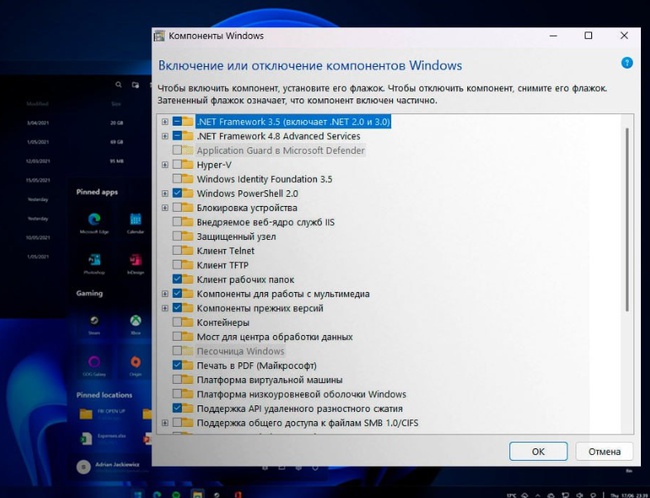Click folder icon beside Платформа виртуальной машины
Viewport: 650px width, 498px height.
[x=188, y=379]
